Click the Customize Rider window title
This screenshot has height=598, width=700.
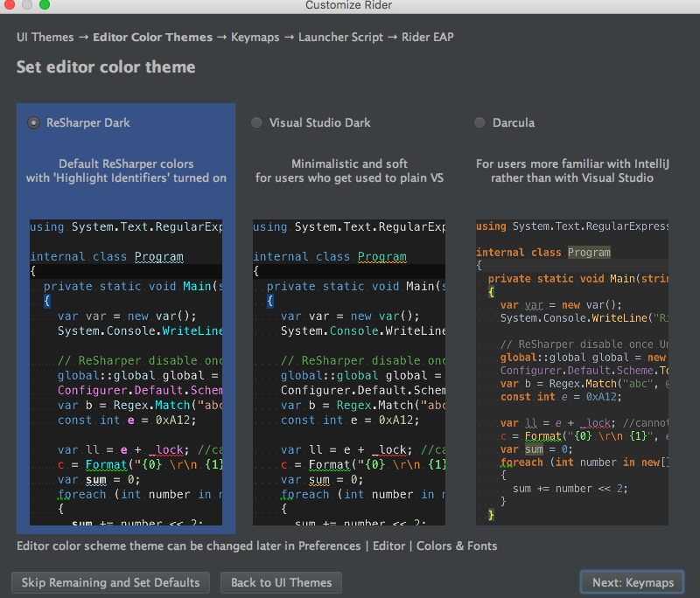tap(348, 5)
